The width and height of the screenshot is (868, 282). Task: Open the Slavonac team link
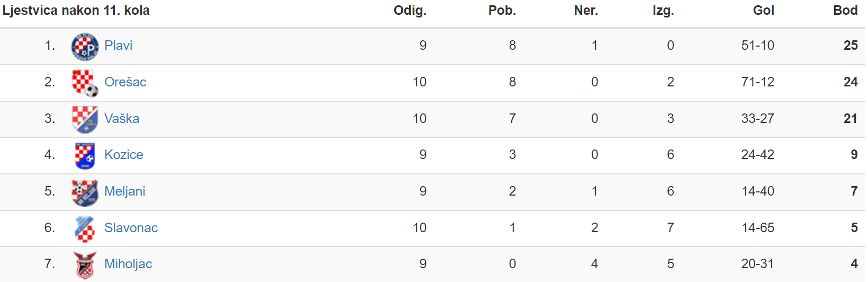(131, 228)
